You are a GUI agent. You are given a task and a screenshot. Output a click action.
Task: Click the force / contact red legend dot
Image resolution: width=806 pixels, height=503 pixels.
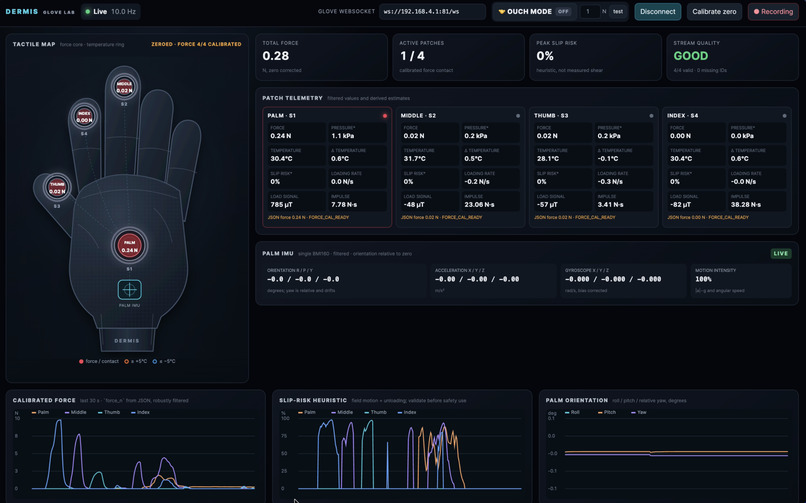[x=81, y=361]
